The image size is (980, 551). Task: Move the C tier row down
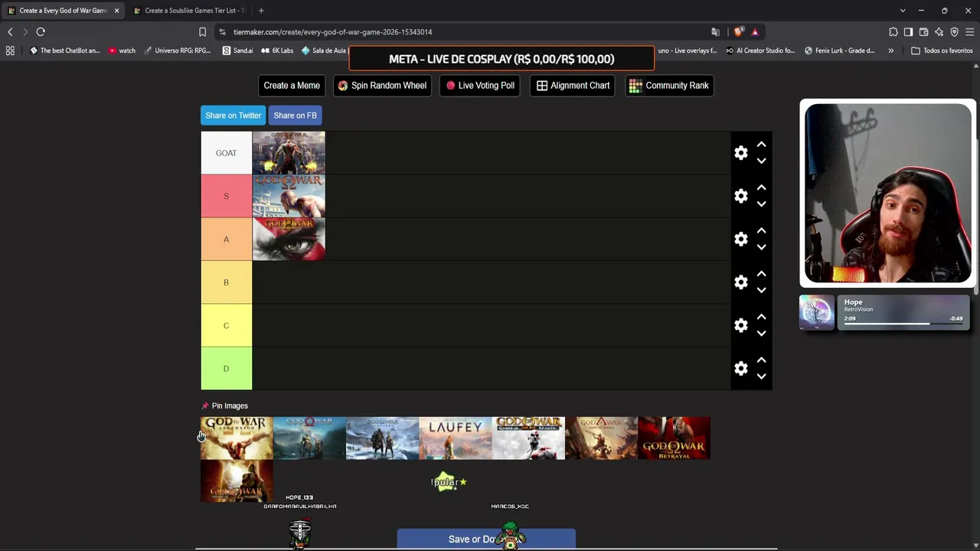coord(761,333)
